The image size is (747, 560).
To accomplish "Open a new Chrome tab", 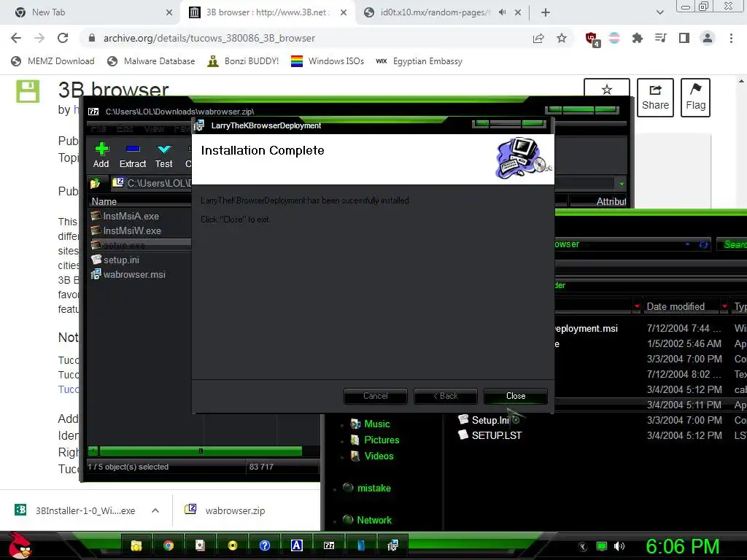I will click(546, 12).
